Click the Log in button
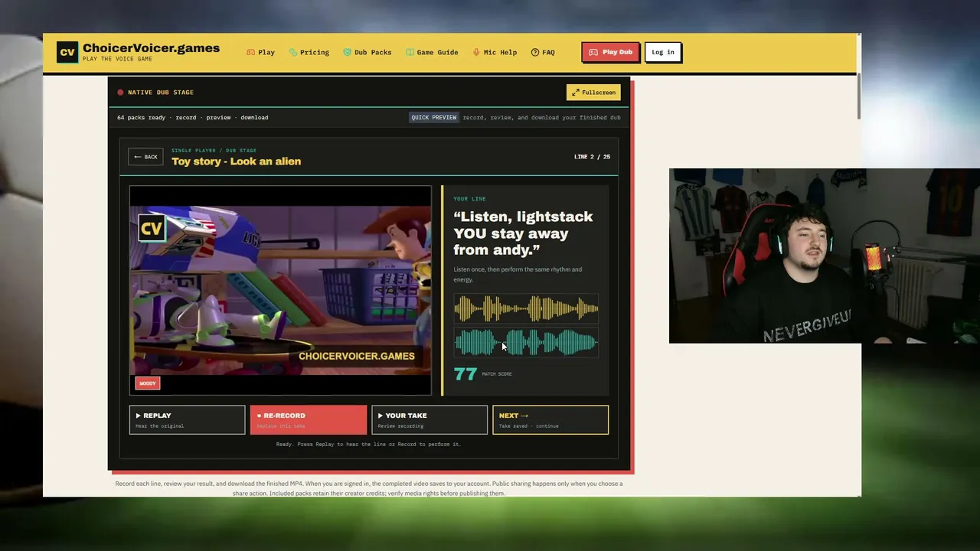This screenshot has width=980, height=551. point(663,52)
